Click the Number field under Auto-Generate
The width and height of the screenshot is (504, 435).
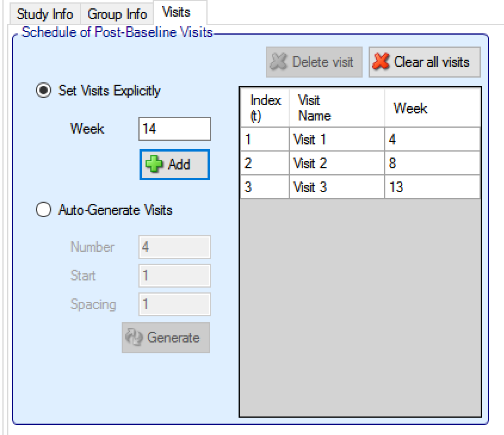pyautogui.click(x=174, y=247)
